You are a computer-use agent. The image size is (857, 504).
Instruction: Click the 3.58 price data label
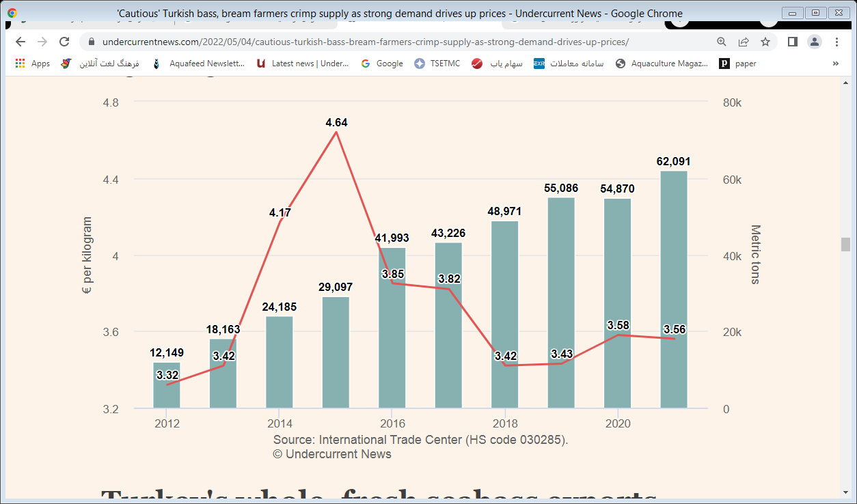click(x=618, y=325)
